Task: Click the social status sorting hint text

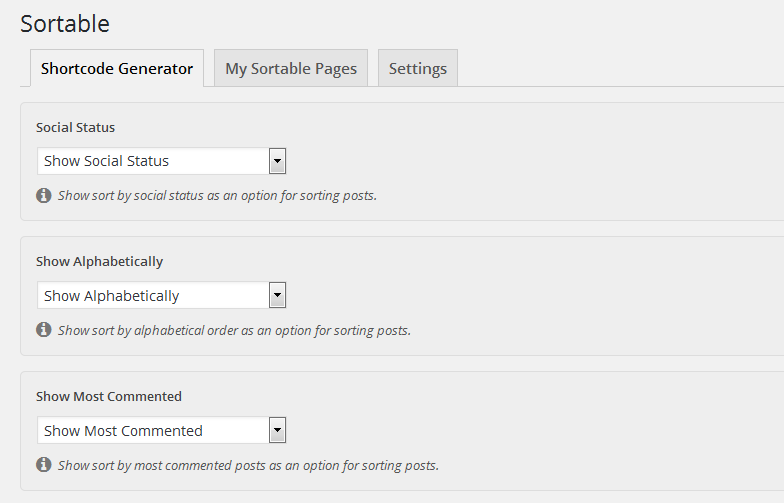Action: [217, 195]
